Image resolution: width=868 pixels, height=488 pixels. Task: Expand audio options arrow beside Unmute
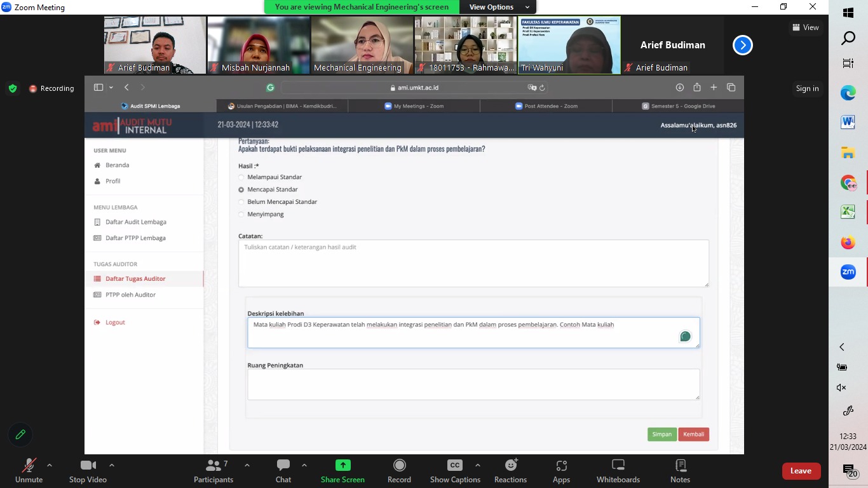click(x=50, y=465)
